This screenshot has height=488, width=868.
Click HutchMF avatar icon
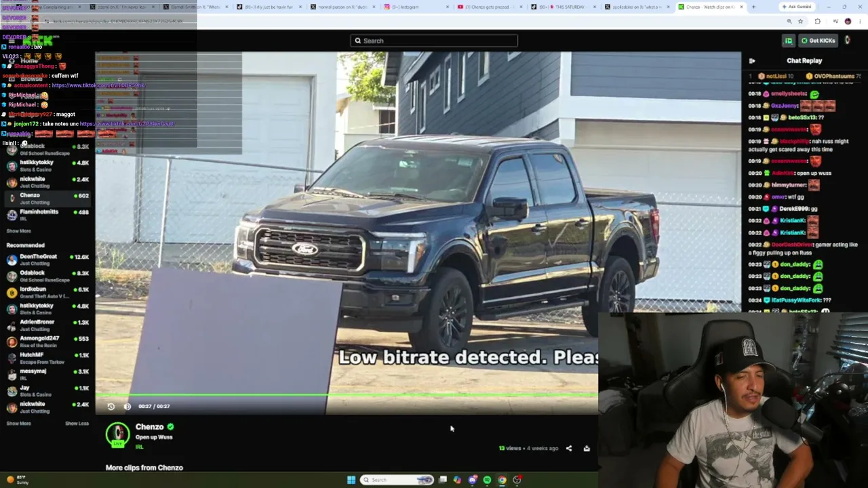[x=12, y=358]
